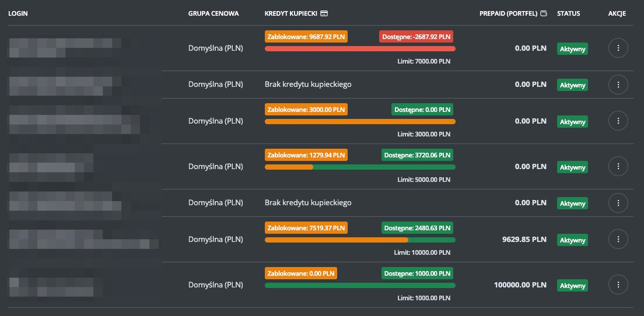This screenshot has height=316, width=644.
Task: Open three-dot menu for the 3000.00 PLN limit row
Action: click(618, 121)
